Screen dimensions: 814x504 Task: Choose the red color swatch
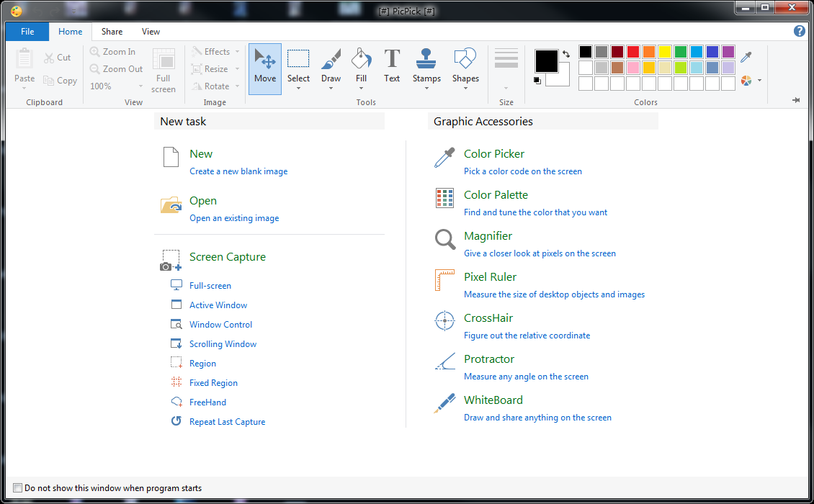point(633,52)
